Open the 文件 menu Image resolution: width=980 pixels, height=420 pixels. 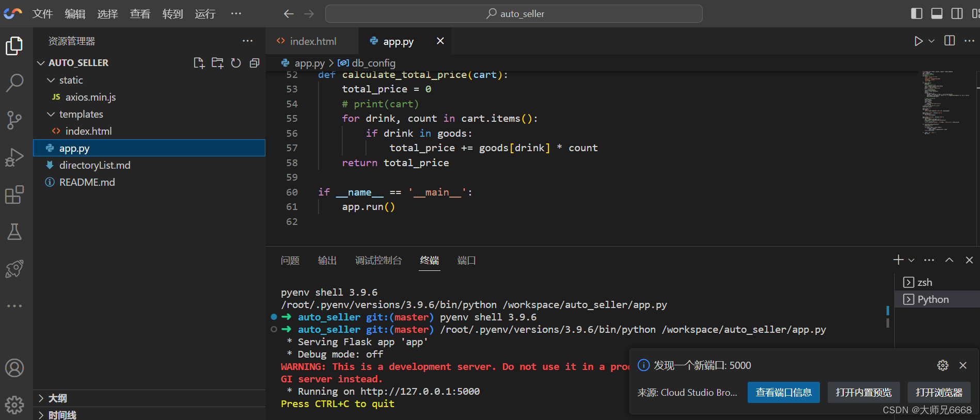coord(42,14)
